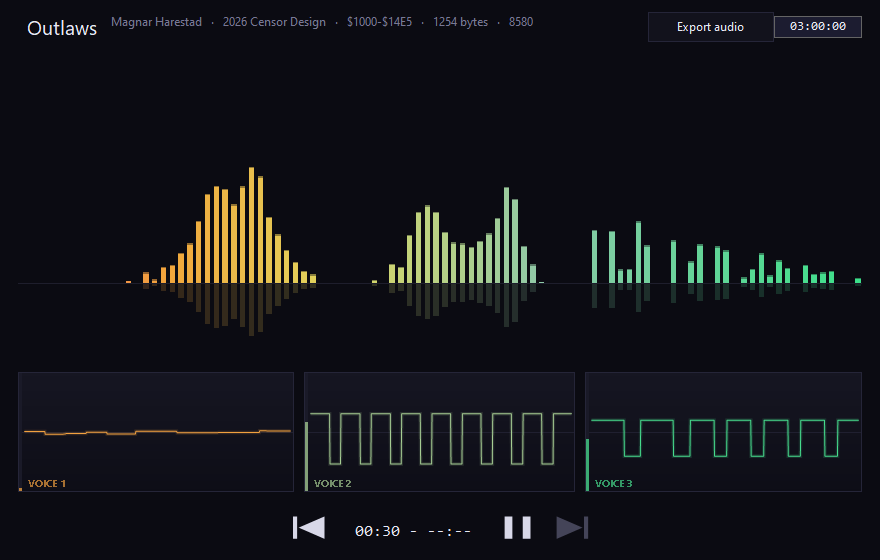Toggle the Voice 2 oscilloscope panel
880x560 pixels.
(x=439, y=432)
